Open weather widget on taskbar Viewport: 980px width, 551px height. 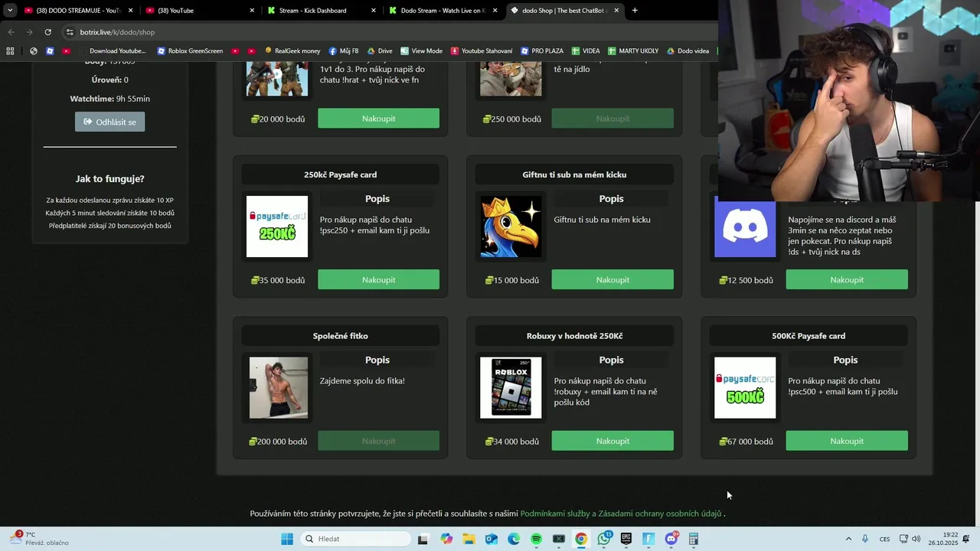(38, 539)
